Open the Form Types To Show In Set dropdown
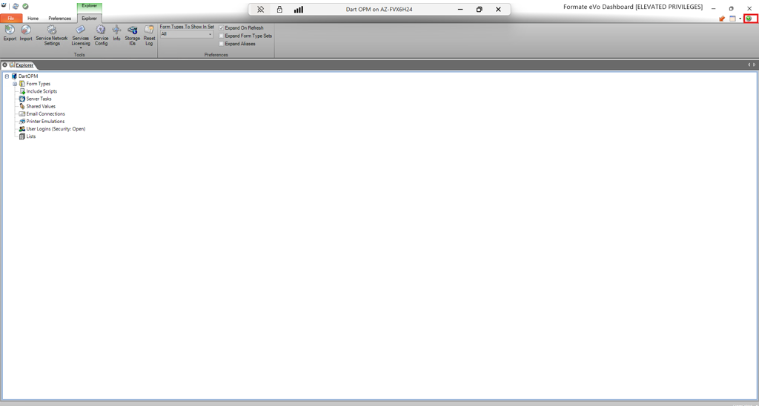Screen dimensions: 759x406 [x=186, y=34]
